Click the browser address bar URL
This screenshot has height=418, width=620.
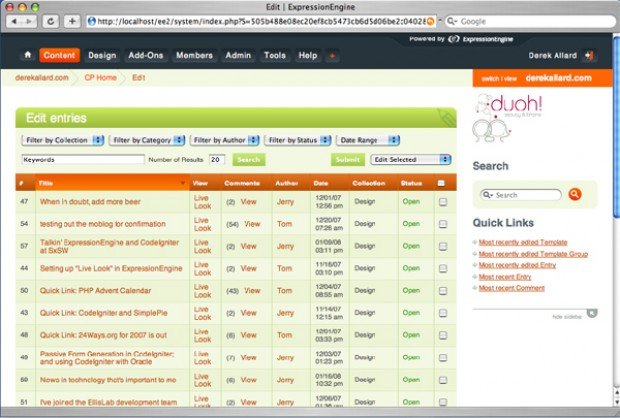(261, 21)
